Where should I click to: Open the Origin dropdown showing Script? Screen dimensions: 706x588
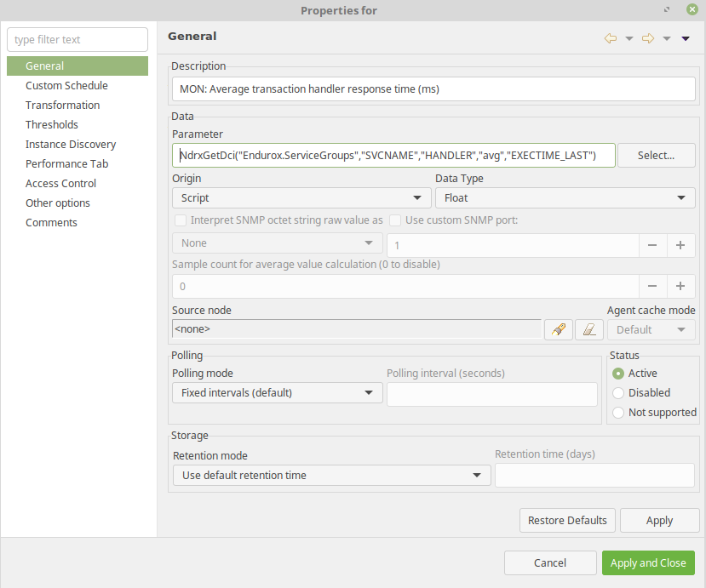click(301, 198)
